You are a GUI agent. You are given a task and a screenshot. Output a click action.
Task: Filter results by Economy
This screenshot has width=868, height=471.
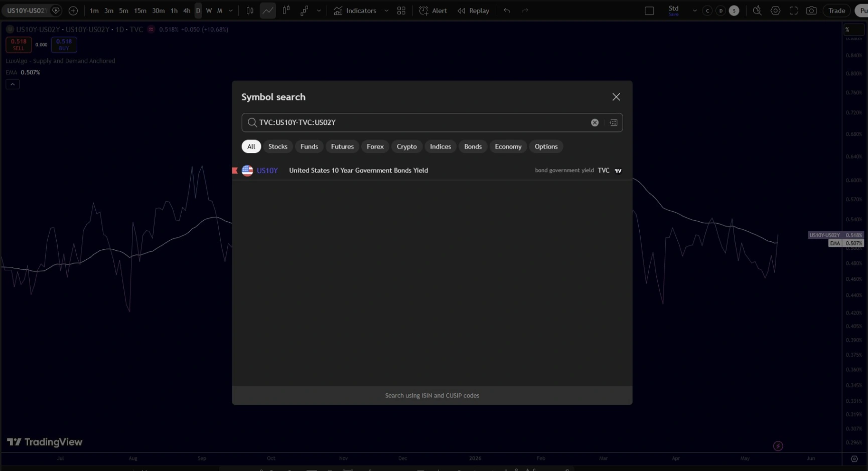[508, 146]
